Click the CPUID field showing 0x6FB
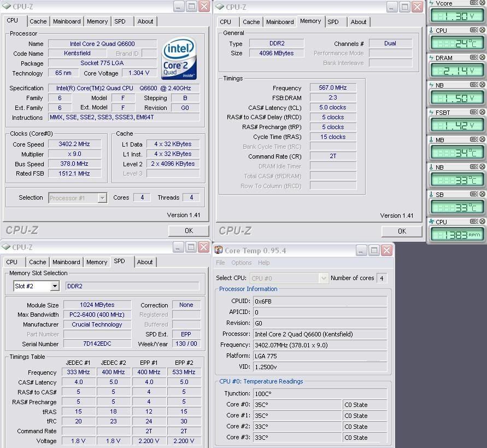Image resolution: width=487 pixels, height=448 pixels. 320,301
